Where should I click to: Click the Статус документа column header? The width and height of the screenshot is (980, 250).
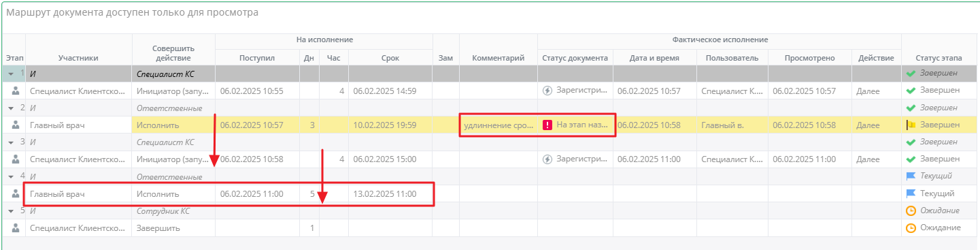click(x=575, y=58)
